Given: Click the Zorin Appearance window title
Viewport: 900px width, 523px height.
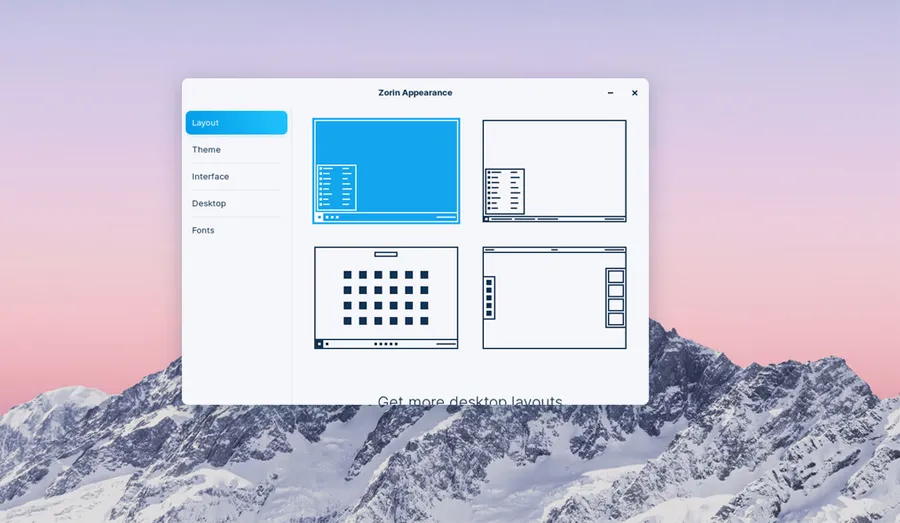Looking at the screenshot, I should (415, 92).
